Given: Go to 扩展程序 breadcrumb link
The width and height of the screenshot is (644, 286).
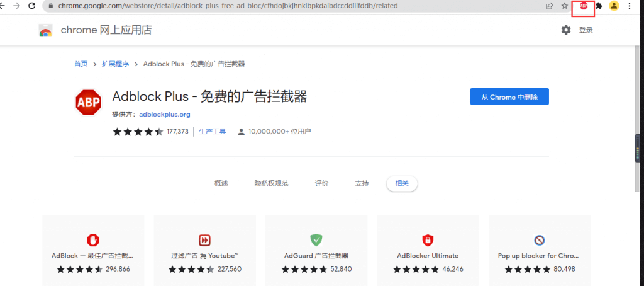Looking at the screenshot, I should pos(116,64).
